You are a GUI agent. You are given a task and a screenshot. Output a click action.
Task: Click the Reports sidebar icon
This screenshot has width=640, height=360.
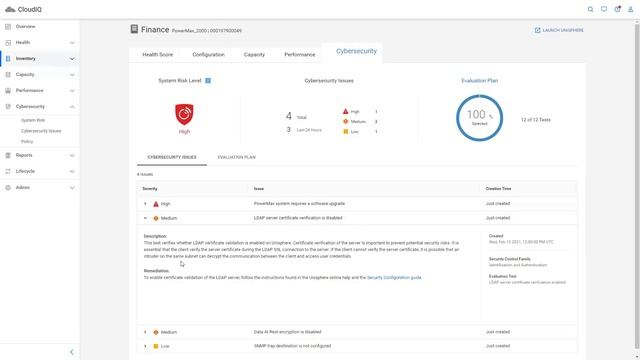pos(8,155)
